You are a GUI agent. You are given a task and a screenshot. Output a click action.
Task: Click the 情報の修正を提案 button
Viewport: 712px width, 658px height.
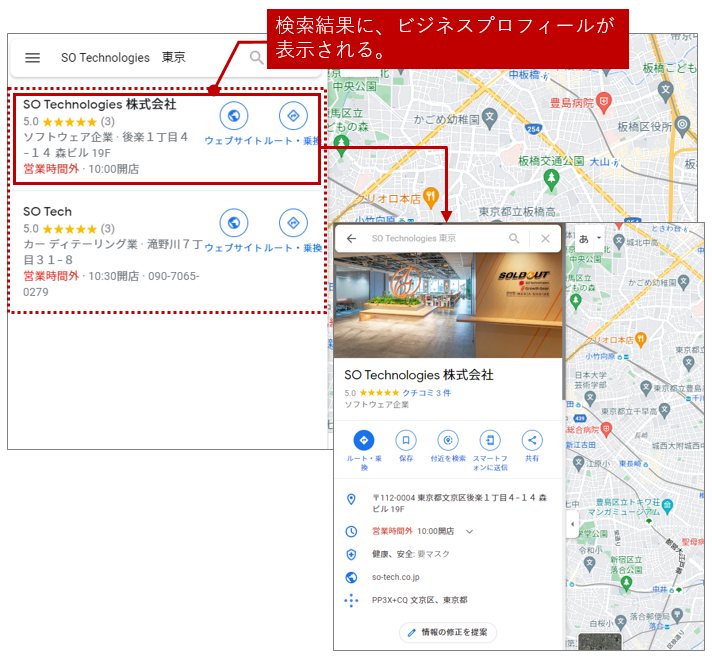(x=447, y=632)
